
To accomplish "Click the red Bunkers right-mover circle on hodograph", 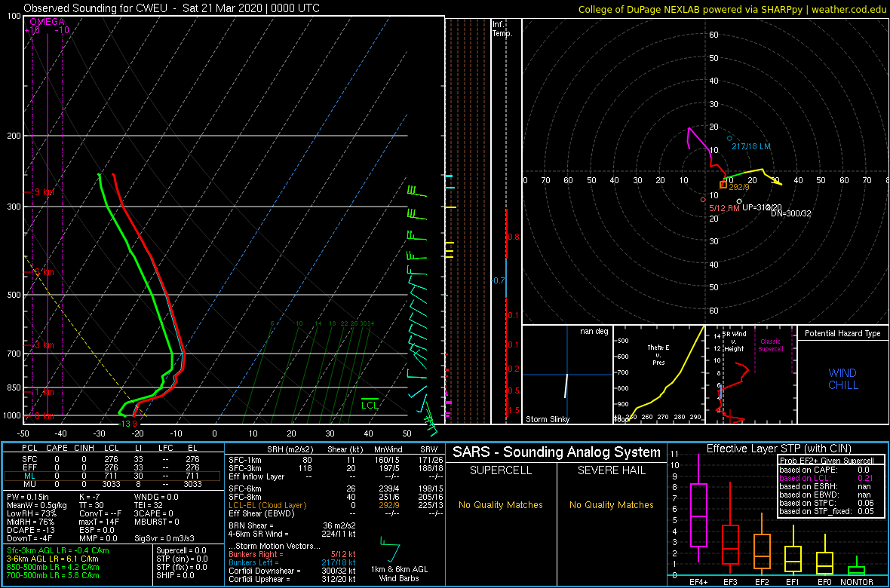I will click(703, 199).
